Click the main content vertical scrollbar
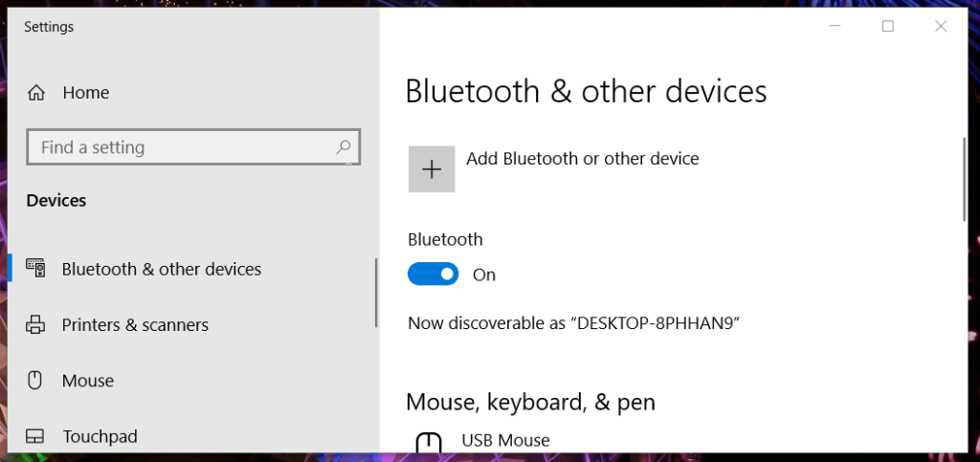 [x=964, y=179]
